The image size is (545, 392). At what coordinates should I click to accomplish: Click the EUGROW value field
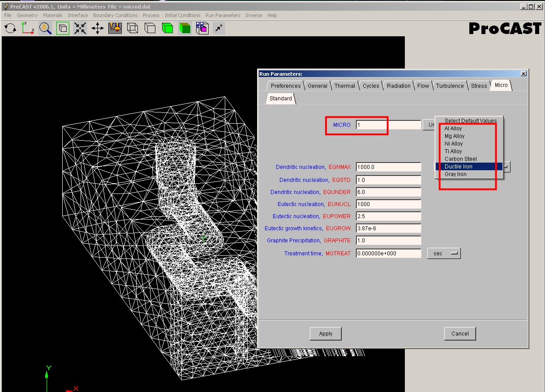tap(389, 228)
